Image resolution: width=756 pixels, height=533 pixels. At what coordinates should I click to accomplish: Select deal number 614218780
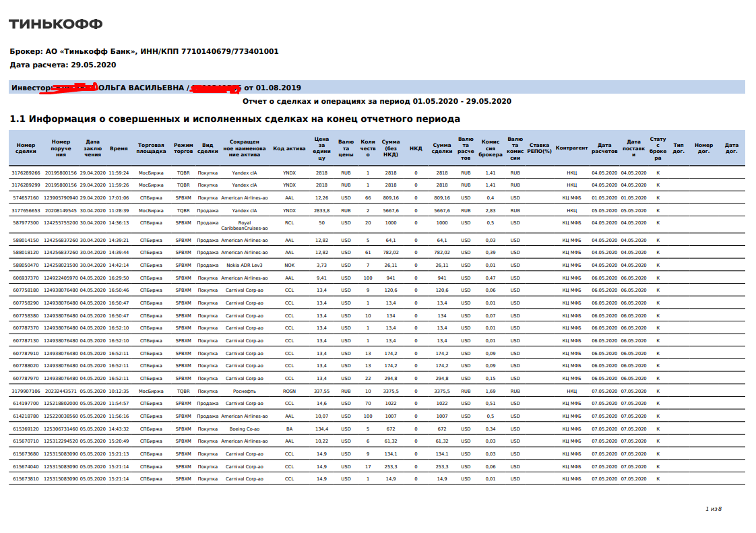tap(26, 416)
